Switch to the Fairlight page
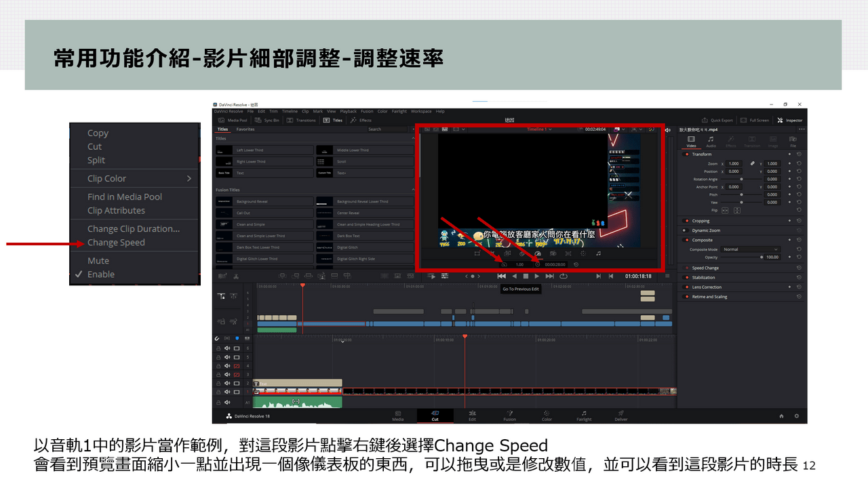This screenshot has width=868, height=488. point(584,415)
